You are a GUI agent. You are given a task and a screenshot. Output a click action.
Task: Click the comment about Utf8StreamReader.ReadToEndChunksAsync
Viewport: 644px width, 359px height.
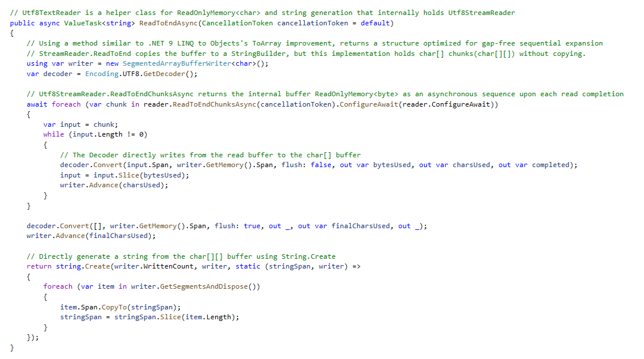coord(325,94)
